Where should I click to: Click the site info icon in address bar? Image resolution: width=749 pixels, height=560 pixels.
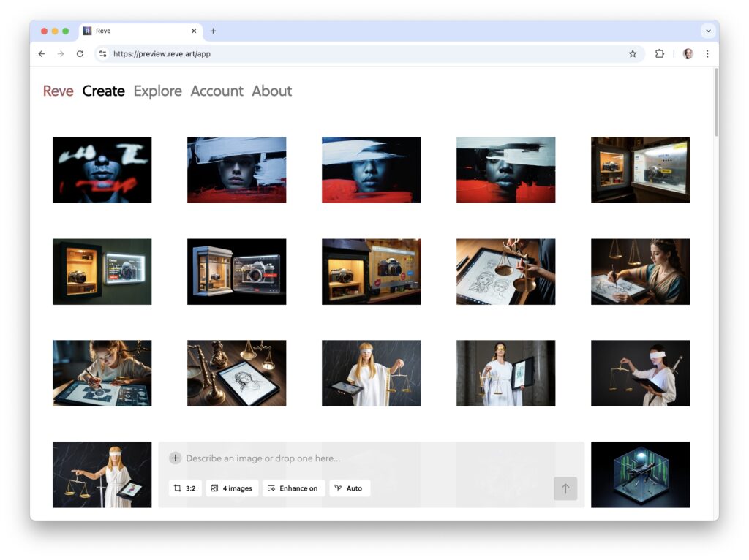click(x=103, y=53)
